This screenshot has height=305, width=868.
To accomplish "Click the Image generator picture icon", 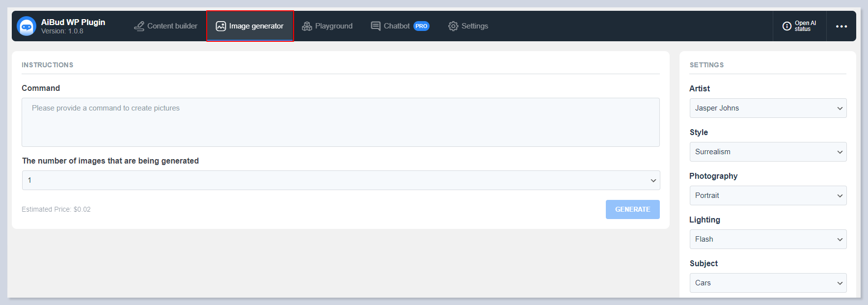I will (221, 26).
